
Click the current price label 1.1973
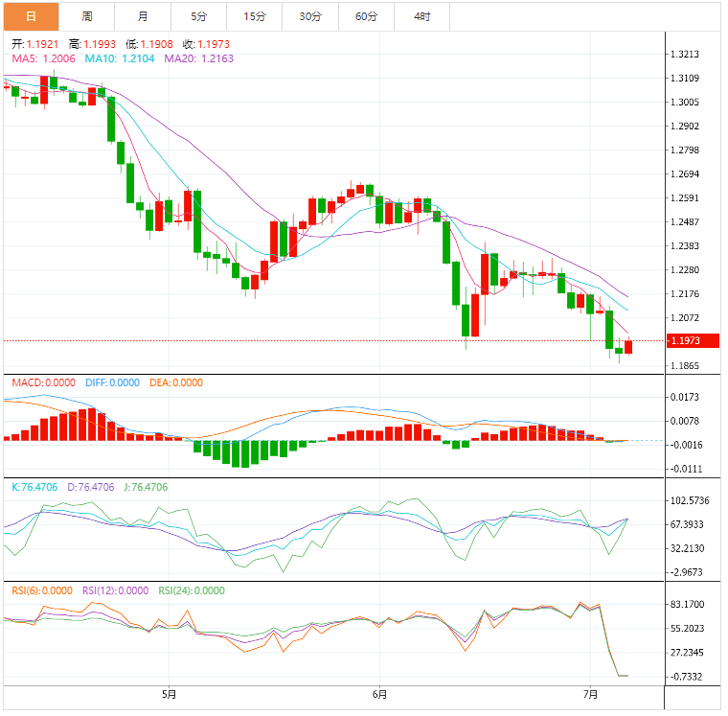click(x=693, y=340)
